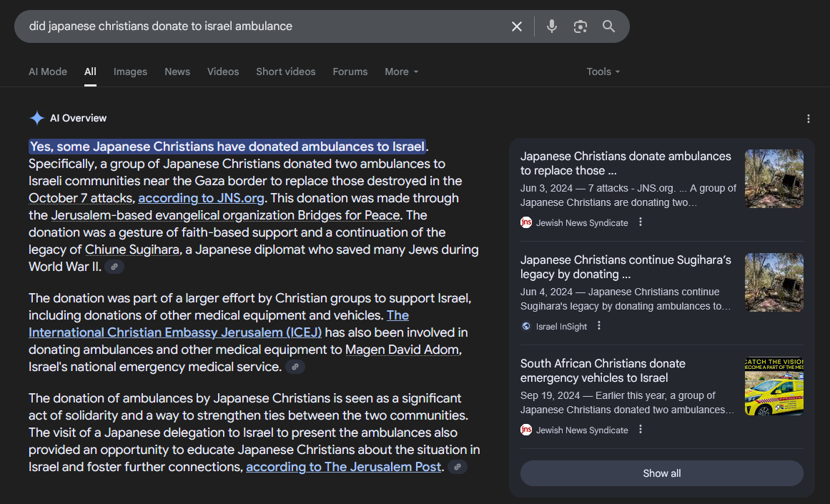Click the 'Chiune Sugihara' underlined name
The width and height of the screenshot is (830, 504).
132,250
